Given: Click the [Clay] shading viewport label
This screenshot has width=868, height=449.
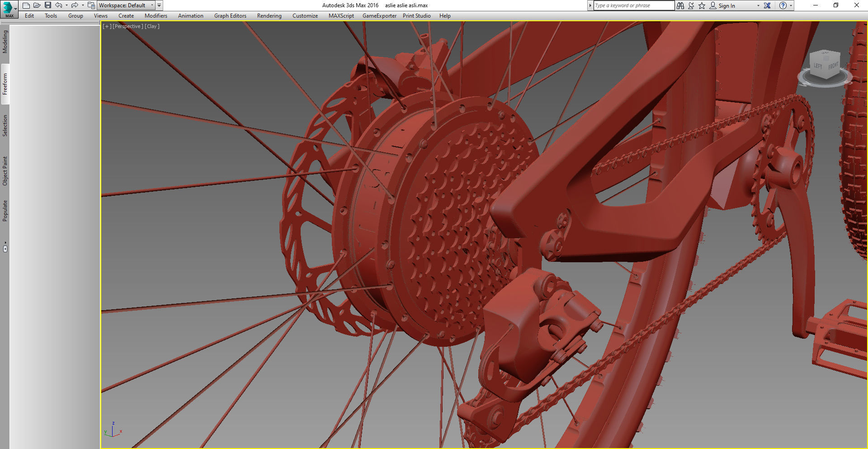Looking at the screenshot, I should 152,26.
